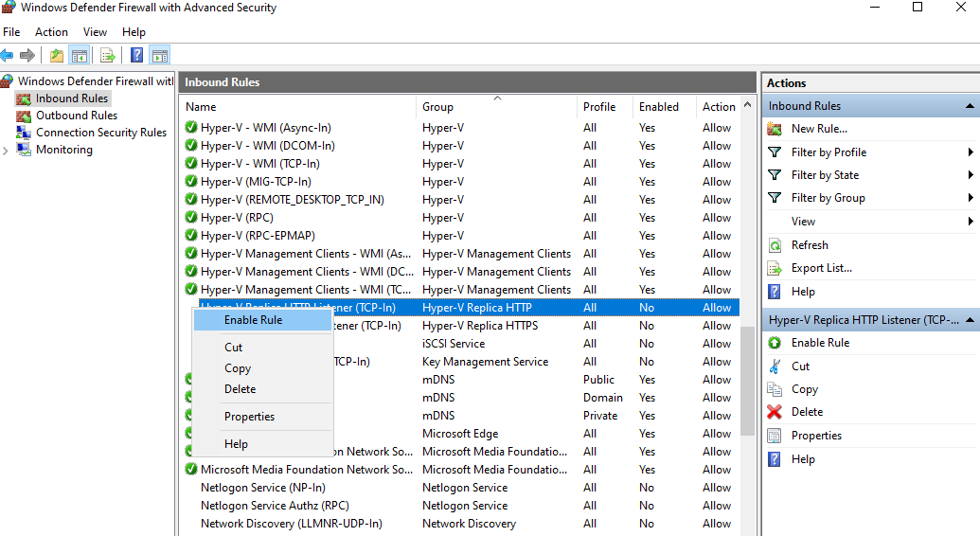Image resolution: width=980 pixels, height=536 pixels.
Task: Choose Properties in the context menu
Action: (x=262, y=417)
